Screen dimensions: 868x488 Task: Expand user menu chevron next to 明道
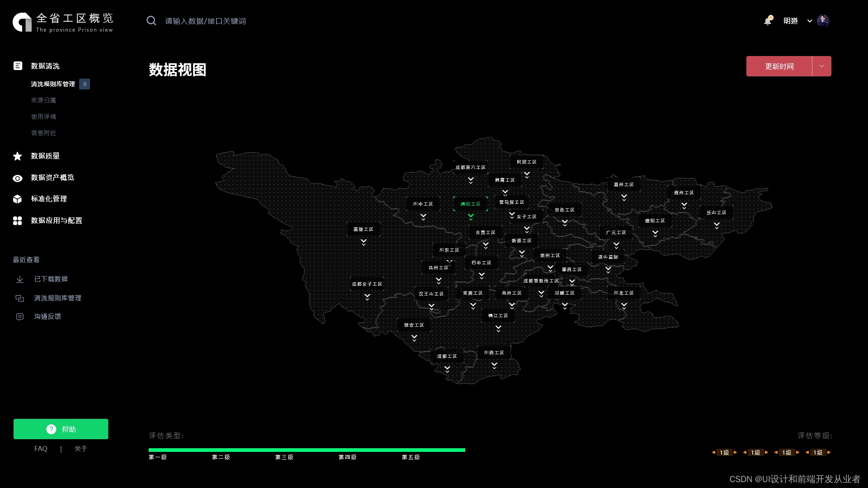click(x=810, y=21)
